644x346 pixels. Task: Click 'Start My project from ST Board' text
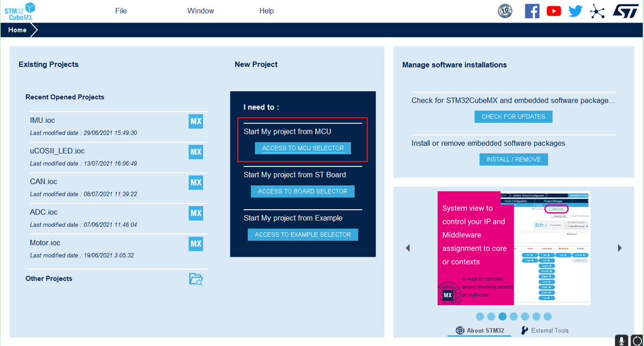tap(295, 175)
